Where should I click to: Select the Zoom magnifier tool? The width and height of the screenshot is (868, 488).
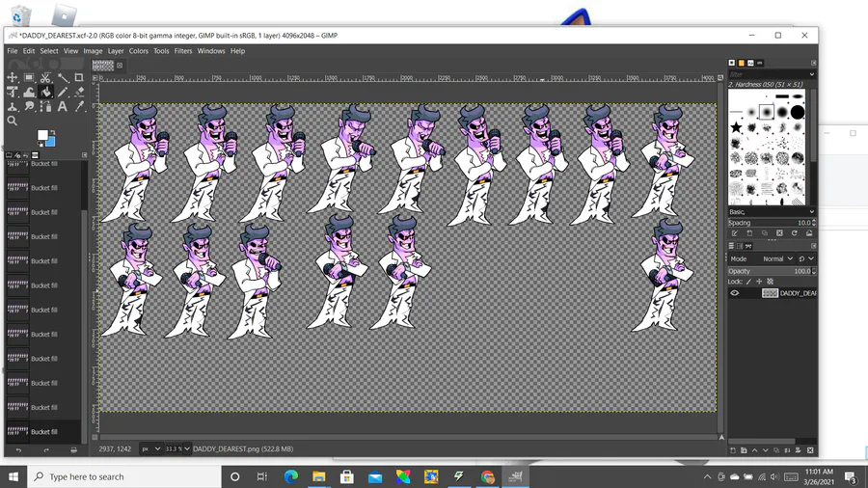[13, 121]
